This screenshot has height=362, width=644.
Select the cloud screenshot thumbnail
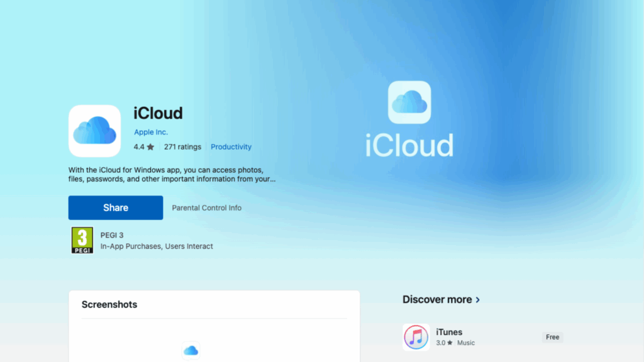[x=191, y=352]
